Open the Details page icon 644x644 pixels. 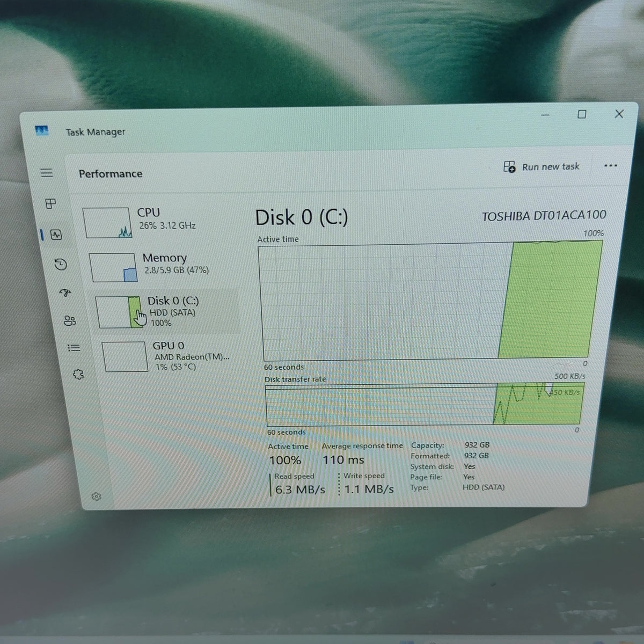pos(74,348)
